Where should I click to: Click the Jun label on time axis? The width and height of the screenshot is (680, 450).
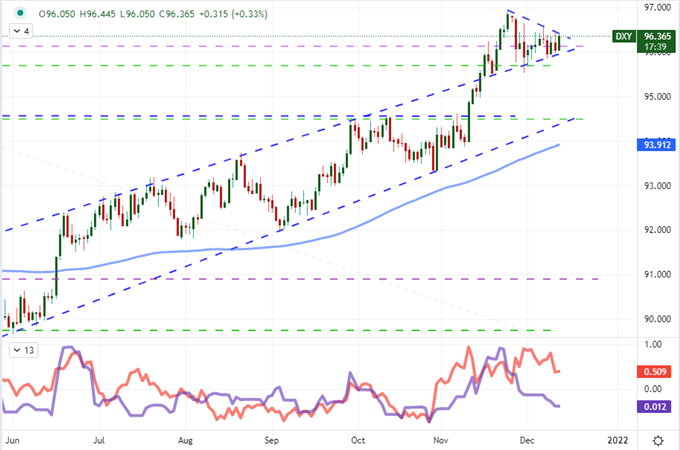coord(12,440)
